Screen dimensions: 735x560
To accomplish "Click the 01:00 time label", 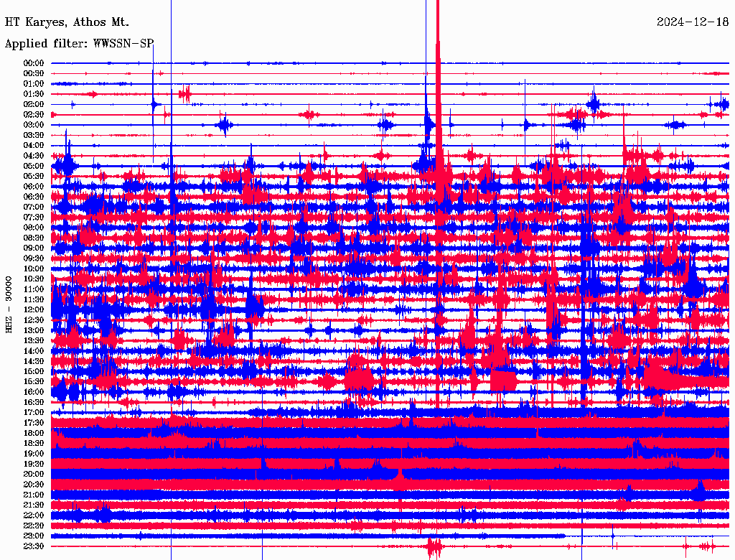I will 34,83.
